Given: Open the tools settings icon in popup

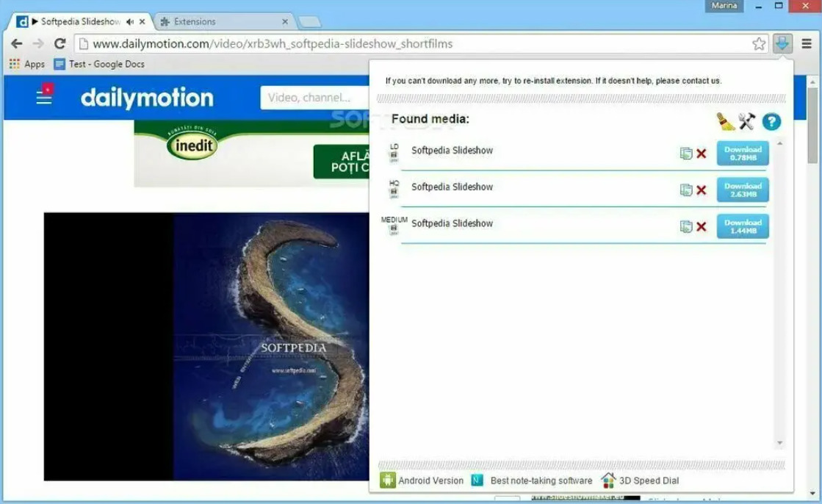Looking at the screenshot, I should point(746,121).
